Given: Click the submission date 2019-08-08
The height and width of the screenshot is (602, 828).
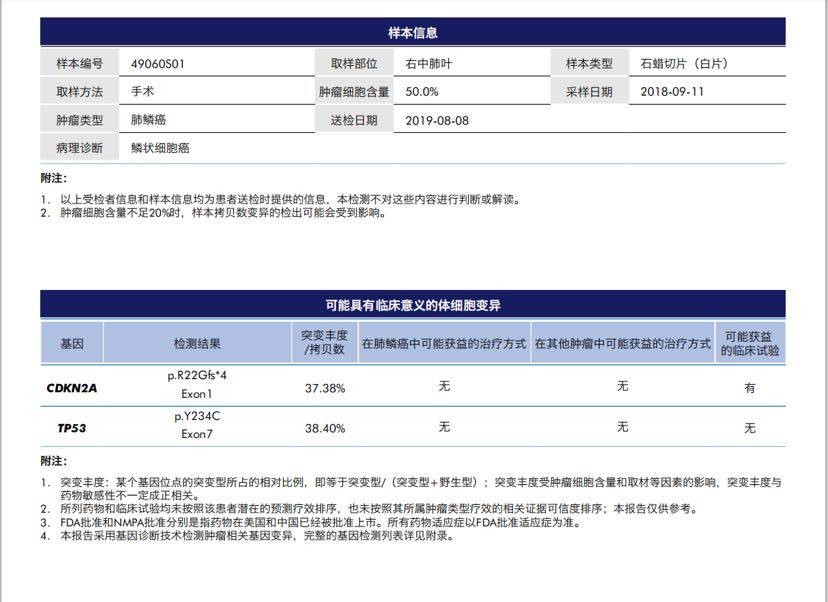Looking at the screenshot, I should [437, 120].
